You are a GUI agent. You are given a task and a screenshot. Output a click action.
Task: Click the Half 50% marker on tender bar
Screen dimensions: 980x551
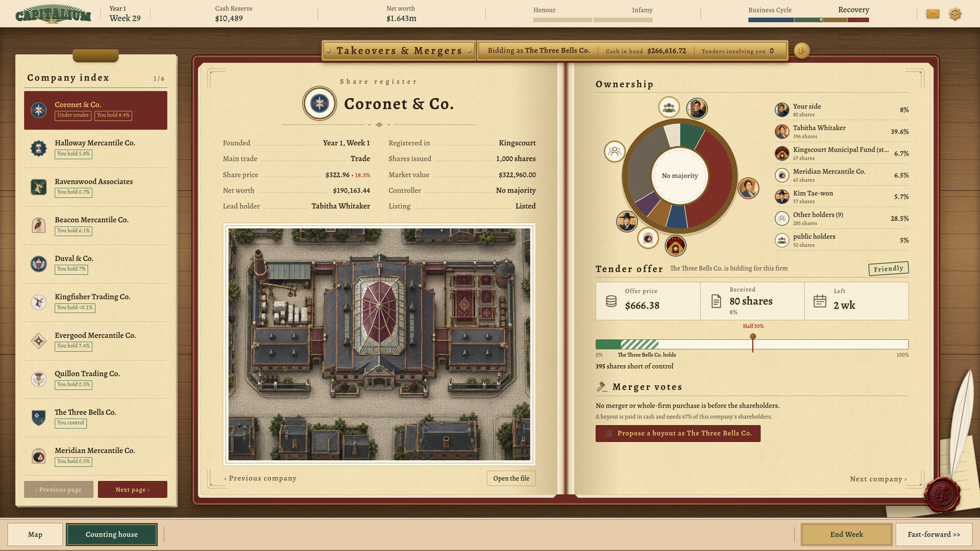(x=753, y=336)
